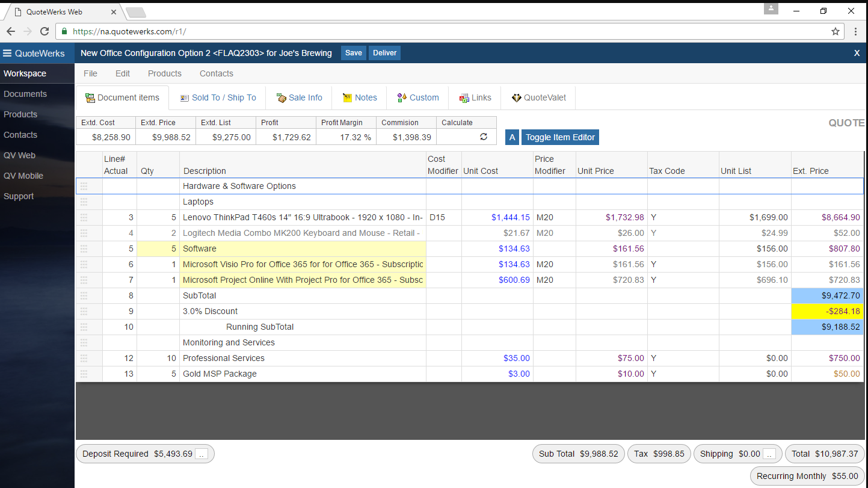Click the Save button
Image resolution: width=868 pixels, height=488 pixels.
point(354,53)
